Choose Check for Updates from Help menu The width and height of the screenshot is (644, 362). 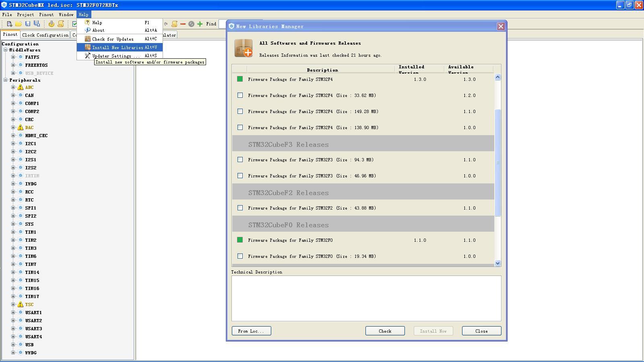click(120, 39)
